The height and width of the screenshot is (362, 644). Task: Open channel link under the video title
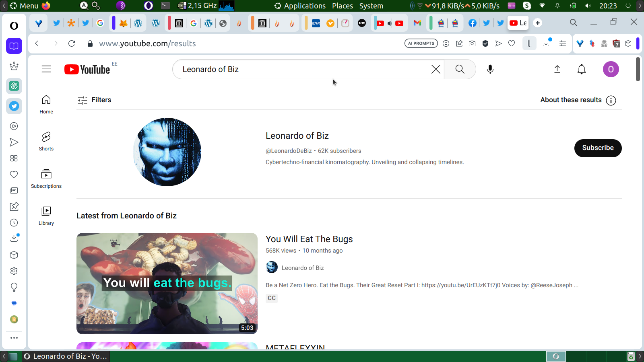[x=303, y=268]
